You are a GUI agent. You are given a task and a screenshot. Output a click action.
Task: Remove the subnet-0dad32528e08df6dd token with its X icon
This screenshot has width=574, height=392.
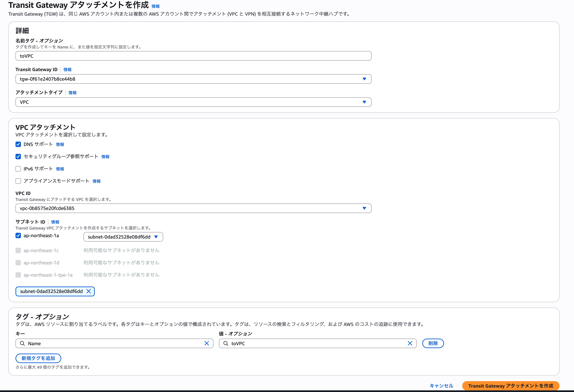pyautogui.click(x=89, y=291)
